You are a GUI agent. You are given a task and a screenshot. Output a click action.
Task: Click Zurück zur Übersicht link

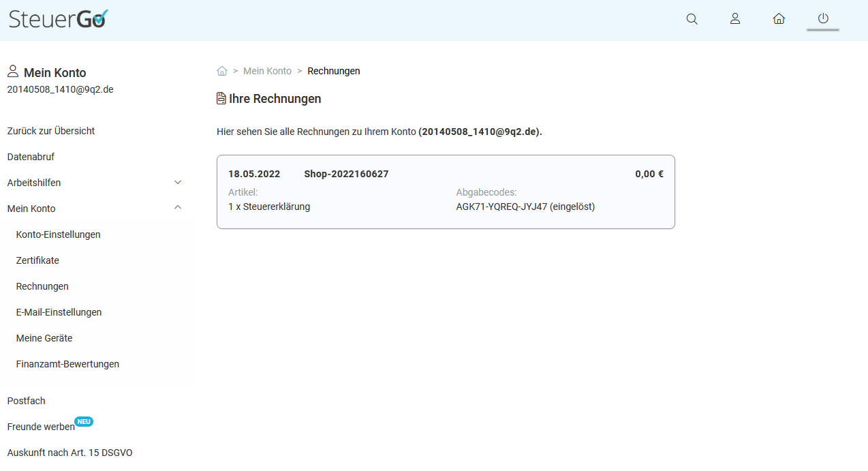tap(51, 131)
